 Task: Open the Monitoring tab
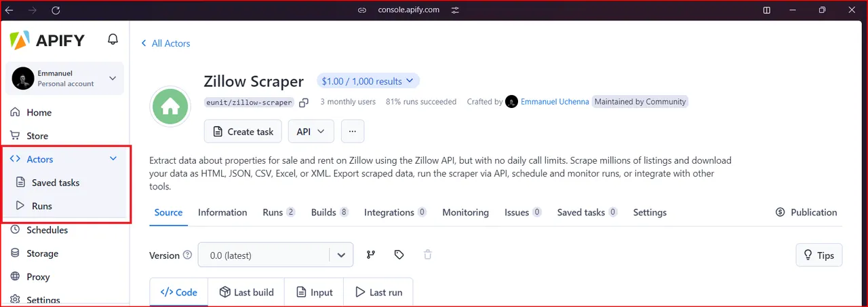coord(465,213)
